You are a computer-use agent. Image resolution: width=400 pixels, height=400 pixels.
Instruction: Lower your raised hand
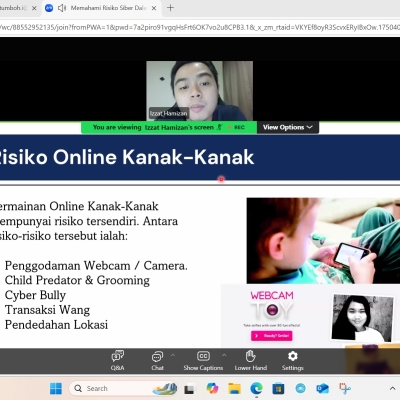pyautogui.click(x=251, y=361)
